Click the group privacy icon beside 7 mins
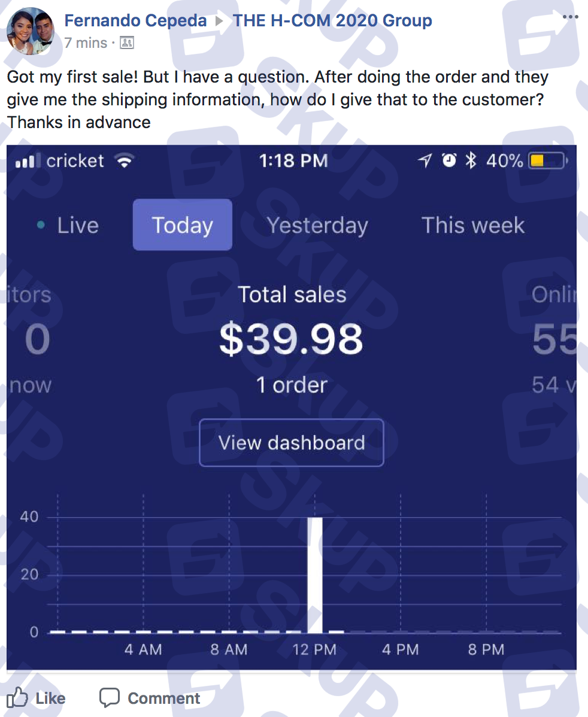The image size is (588, 717). point(127,43)
